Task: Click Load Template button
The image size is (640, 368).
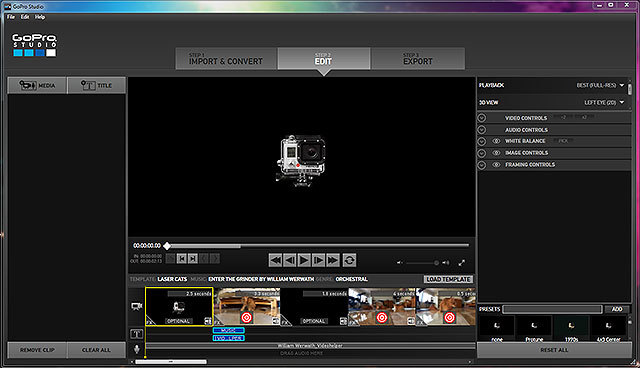Action: point(448,279)
